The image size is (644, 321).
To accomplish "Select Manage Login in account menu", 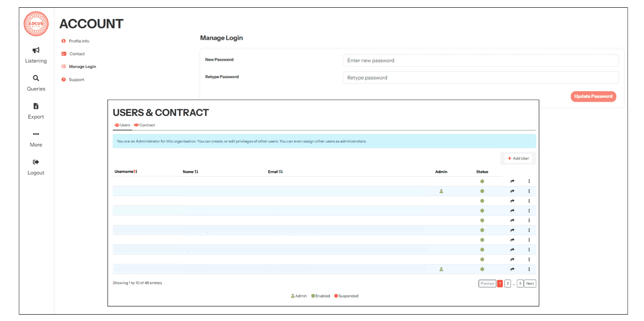I will [82, 66].
